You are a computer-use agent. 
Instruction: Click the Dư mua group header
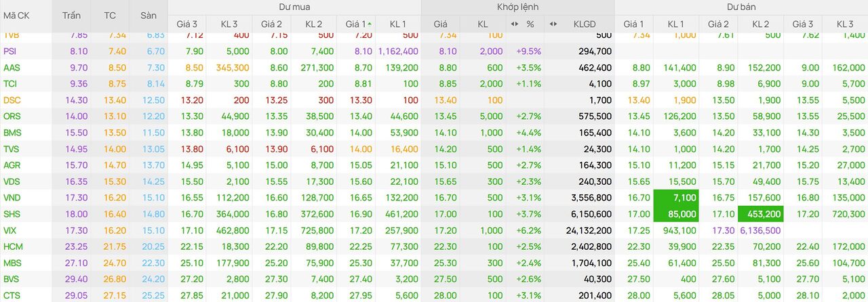294,7
